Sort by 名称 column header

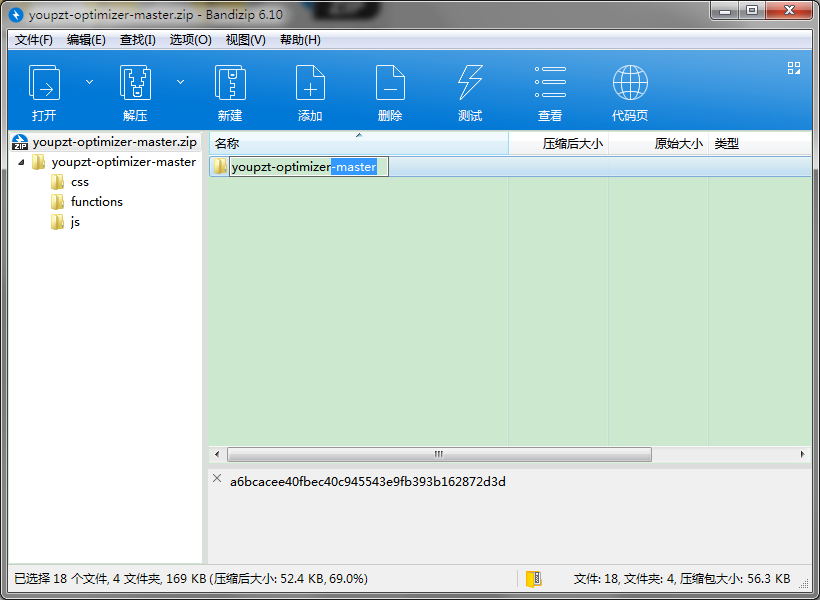(x=359, y=143)
